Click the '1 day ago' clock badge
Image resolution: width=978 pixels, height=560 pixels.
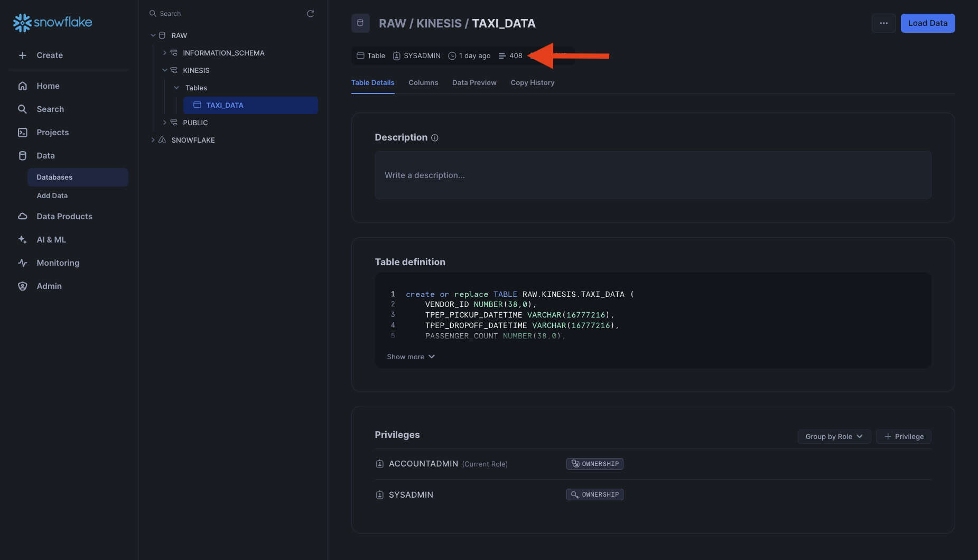(x=469, y=55)
